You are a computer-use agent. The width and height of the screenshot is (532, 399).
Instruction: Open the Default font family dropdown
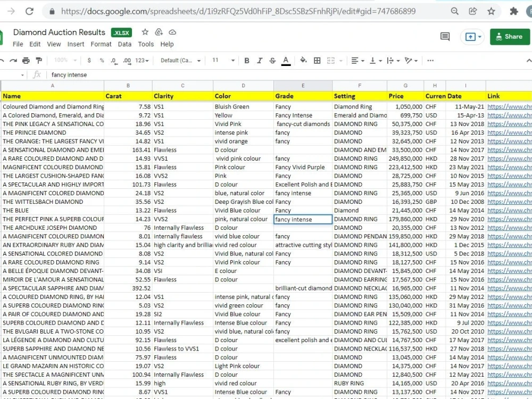[x=180, y=61]
